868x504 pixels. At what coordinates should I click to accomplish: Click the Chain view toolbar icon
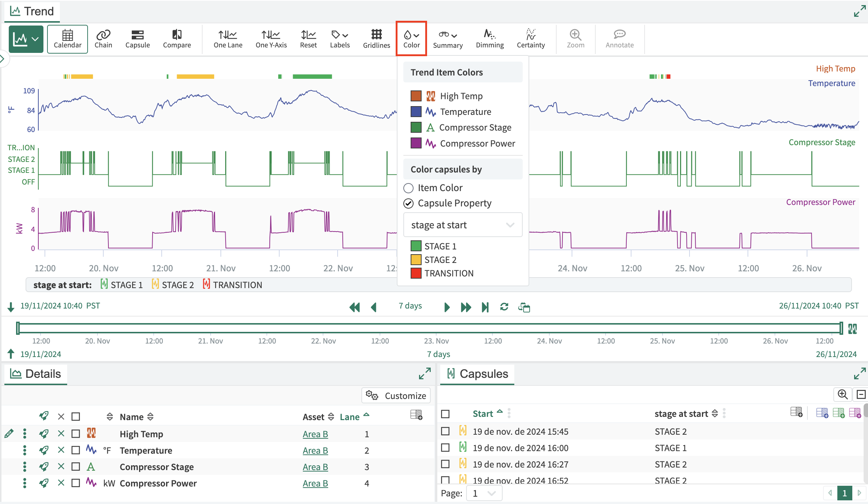click(103, 39)
